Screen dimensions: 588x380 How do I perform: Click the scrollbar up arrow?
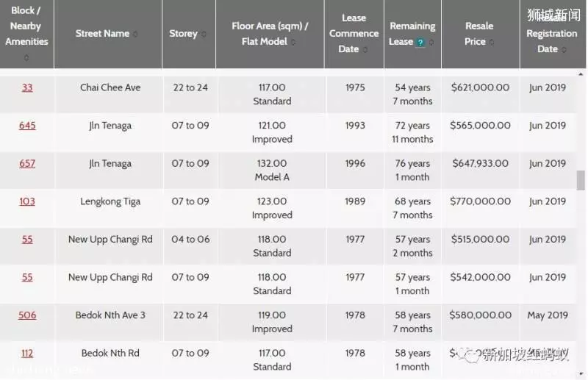coord(581,74)
